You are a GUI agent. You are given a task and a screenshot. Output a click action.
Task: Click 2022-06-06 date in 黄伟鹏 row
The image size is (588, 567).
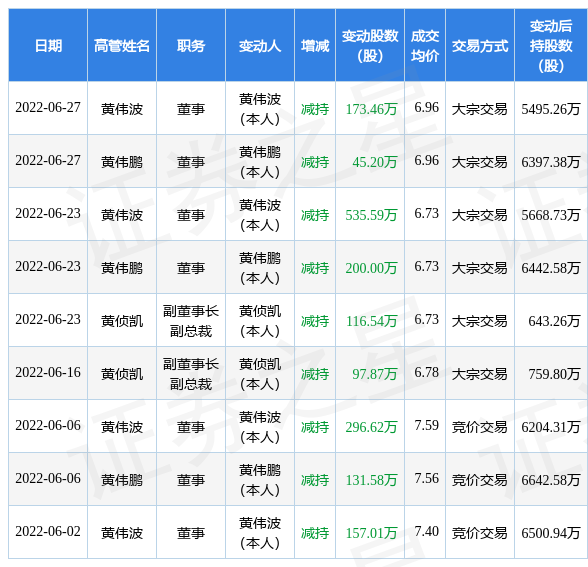(48, 478)
